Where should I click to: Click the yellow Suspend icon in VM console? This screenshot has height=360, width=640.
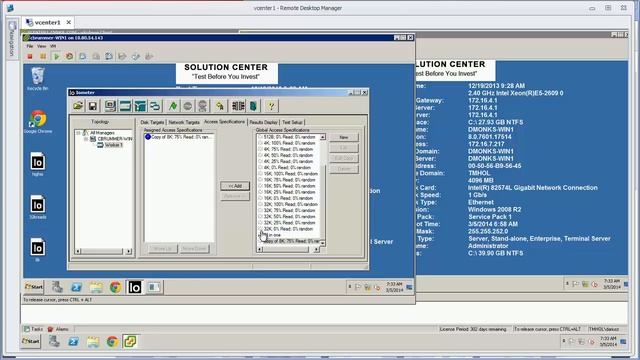click(43, 56)
